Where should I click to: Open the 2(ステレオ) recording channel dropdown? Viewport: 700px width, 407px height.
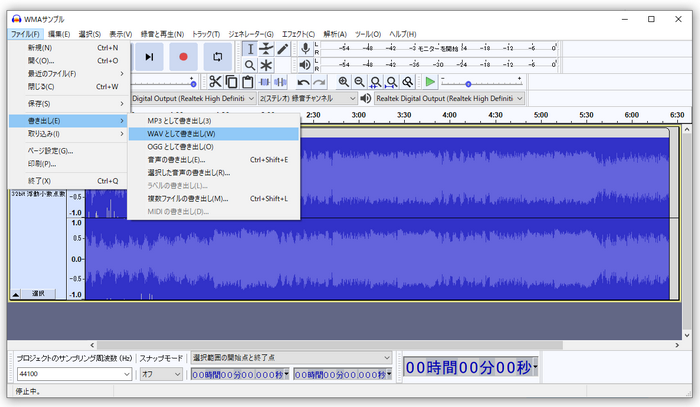pos(307,99)
